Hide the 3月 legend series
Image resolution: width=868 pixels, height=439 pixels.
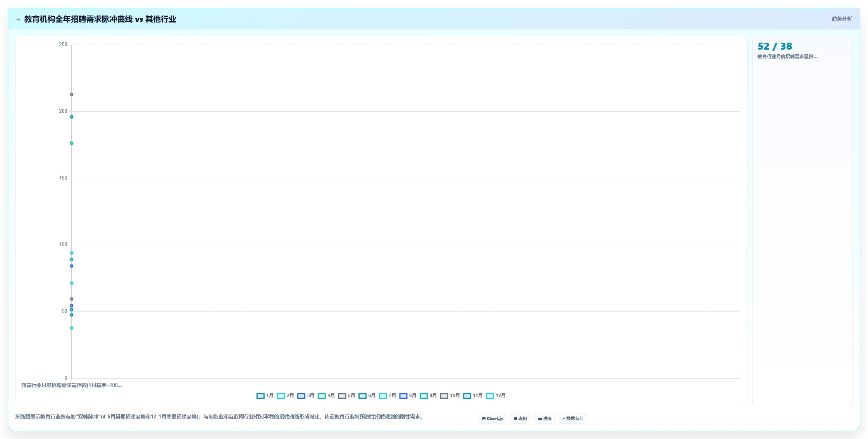[x=306, y=396]
